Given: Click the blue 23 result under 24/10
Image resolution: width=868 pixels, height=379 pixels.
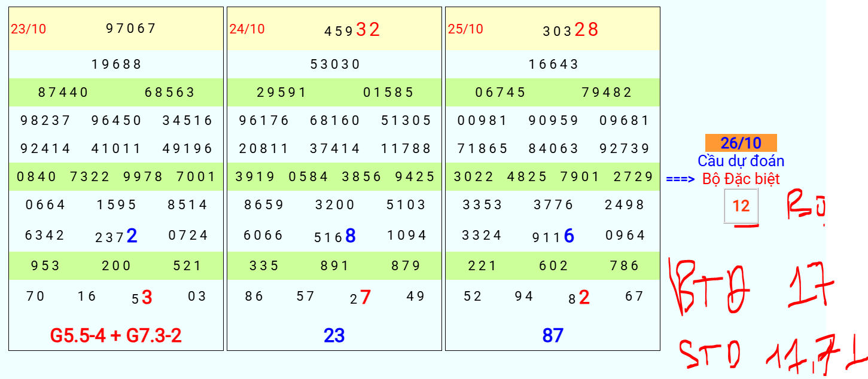Looking at the screenshot, I should point(334,335).
